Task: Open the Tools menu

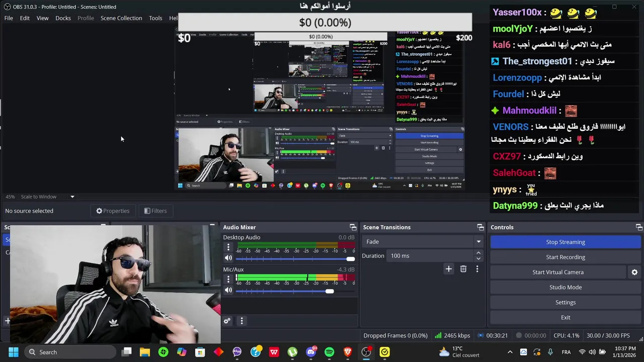Action: [155, 18]
